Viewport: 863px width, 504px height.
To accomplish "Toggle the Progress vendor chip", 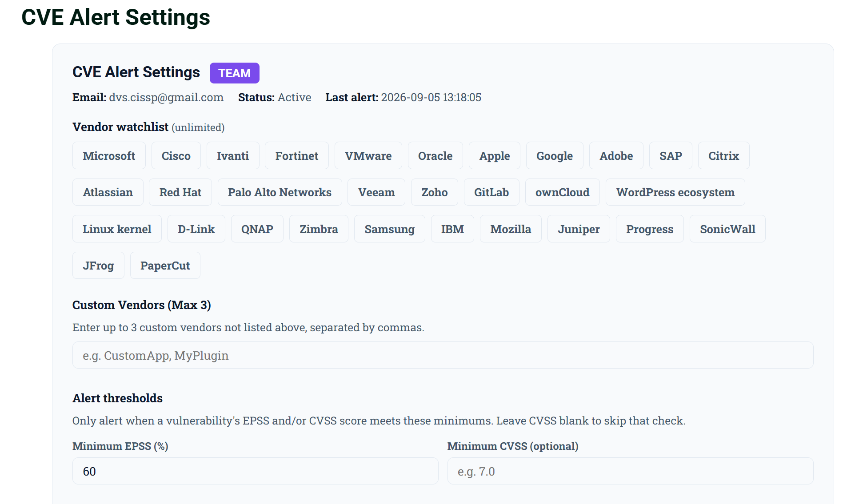I will (650, 229).
